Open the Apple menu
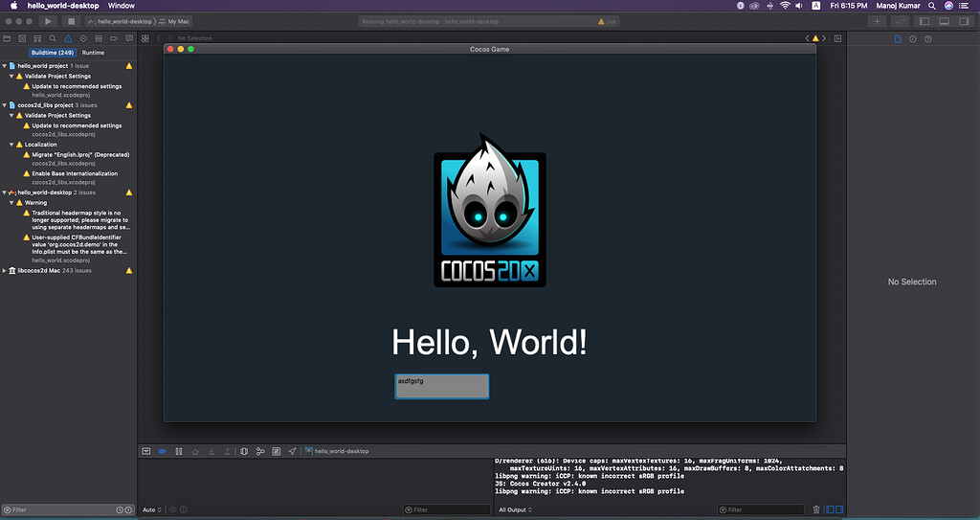 (x=13, y=6)
